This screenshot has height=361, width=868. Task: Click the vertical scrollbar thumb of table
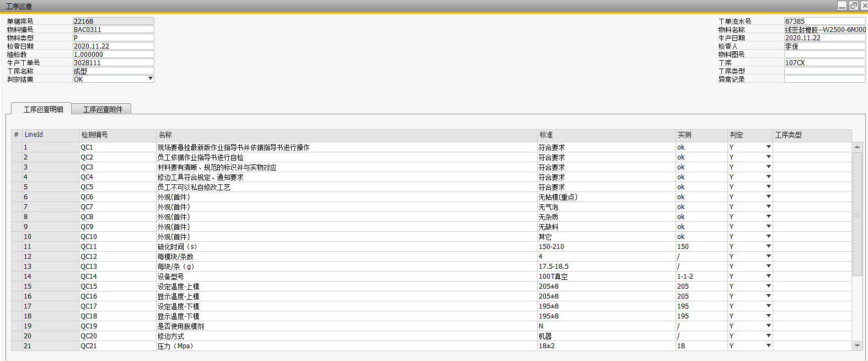tap(857, 214)
